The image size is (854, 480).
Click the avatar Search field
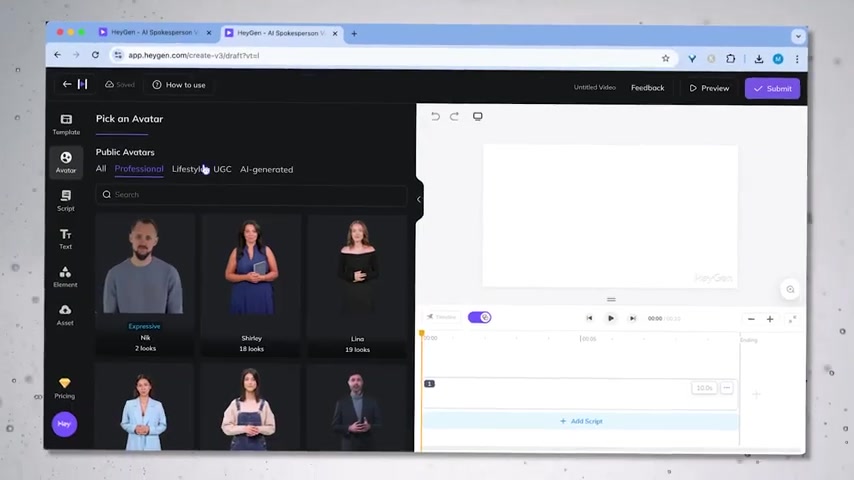(x=250, y=194)
